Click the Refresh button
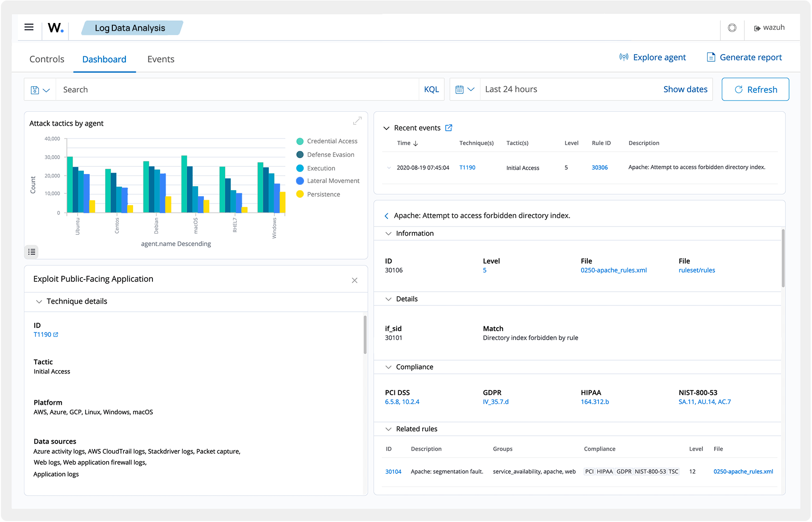 pyautogui.click(x=755, y=89)
